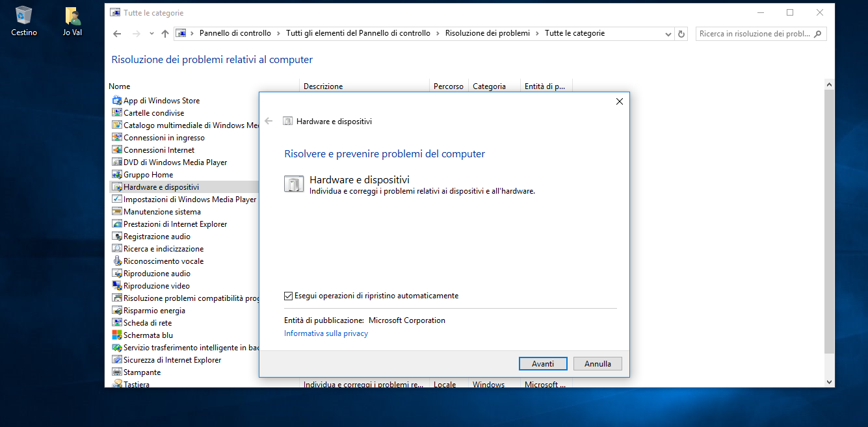The image size is (868, 427).
Task: Click the scrollbar down arrow
Action: (829, 382)
